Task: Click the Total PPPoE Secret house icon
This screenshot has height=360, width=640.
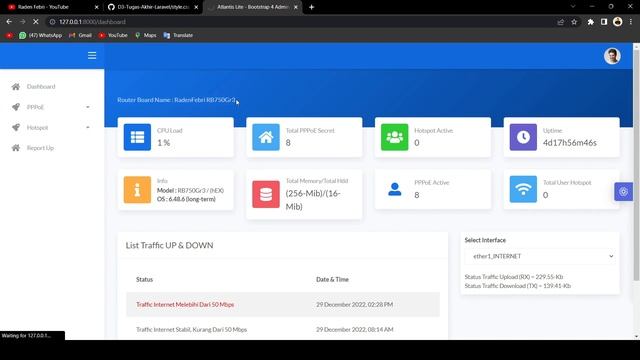Action: [x=266, y=137]
